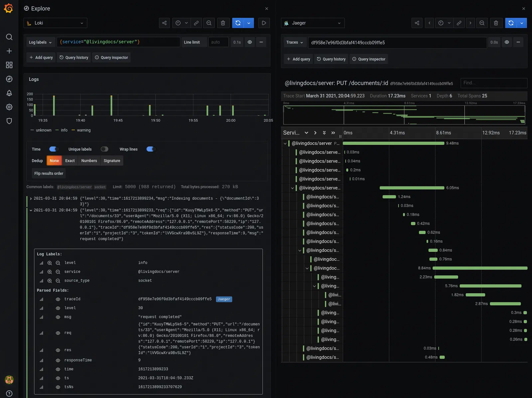
Task: Open Query inspector in Jaeger pane
Action: coord(369,59)
